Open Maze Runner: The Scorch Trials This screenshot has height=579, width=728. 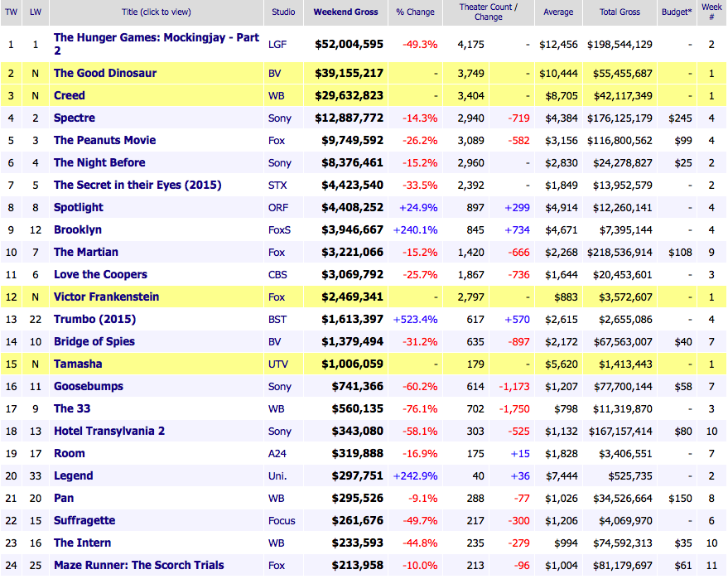pos(139,565)
